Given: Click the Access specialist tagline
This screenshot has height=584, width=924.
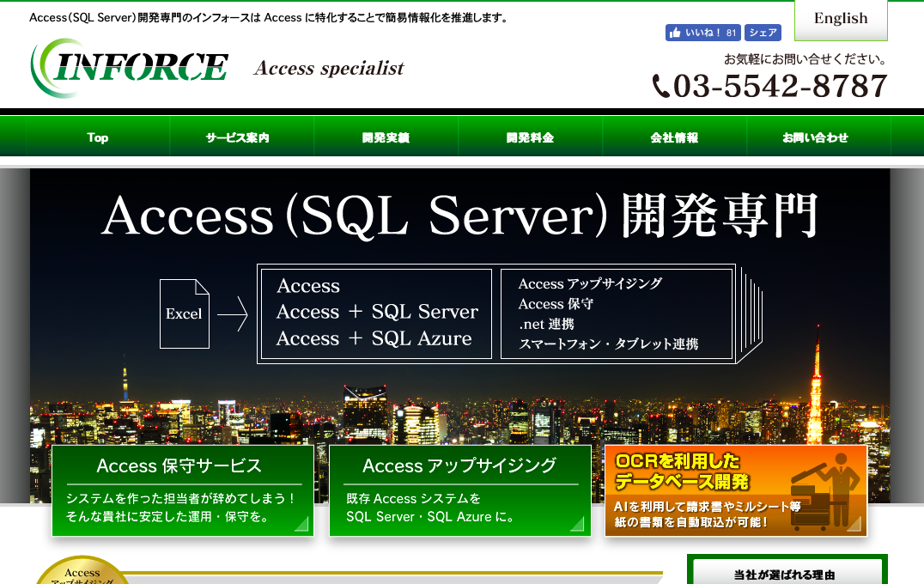Looking at the screenshot, I should (330, 68).
